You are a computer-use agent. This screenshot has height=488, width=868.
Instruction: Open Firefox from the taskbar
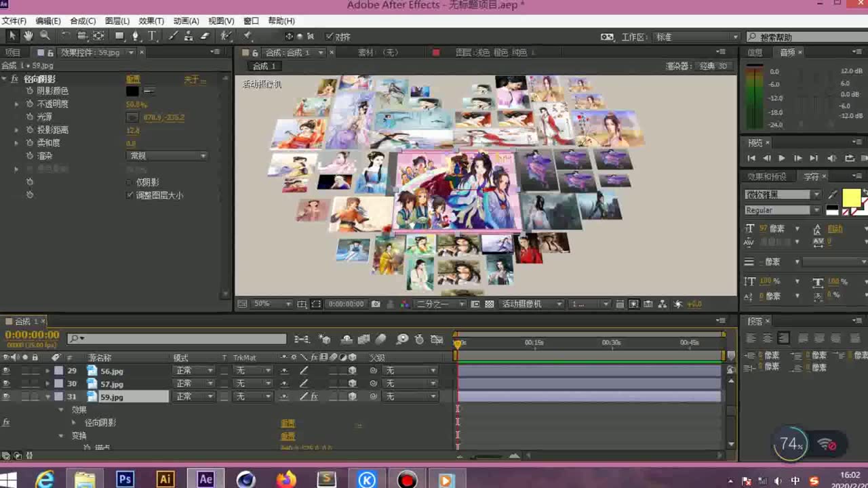tap(286, 479)
